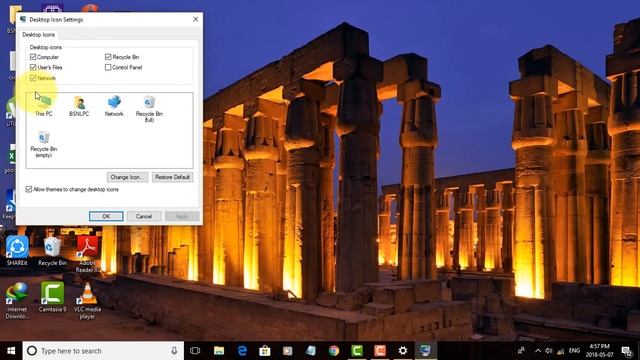Uncheck the Recycle Bin checkbox
640x360 pixels.
pyautogui.click(x=108, y=57)
